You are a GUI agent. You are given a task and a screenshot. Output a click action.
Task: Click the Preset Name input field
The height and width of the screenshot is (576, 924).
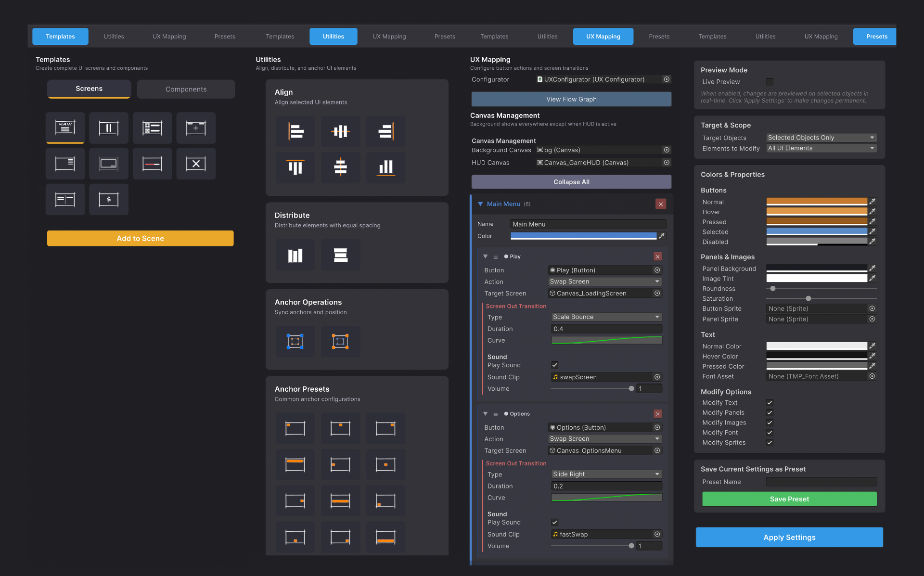tap(821, 482)
